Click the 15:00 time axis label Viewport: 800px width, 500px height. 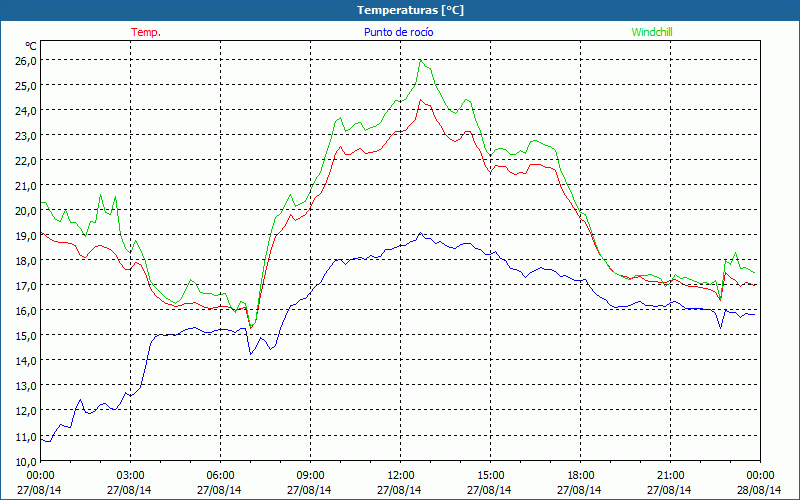(490, 476)
